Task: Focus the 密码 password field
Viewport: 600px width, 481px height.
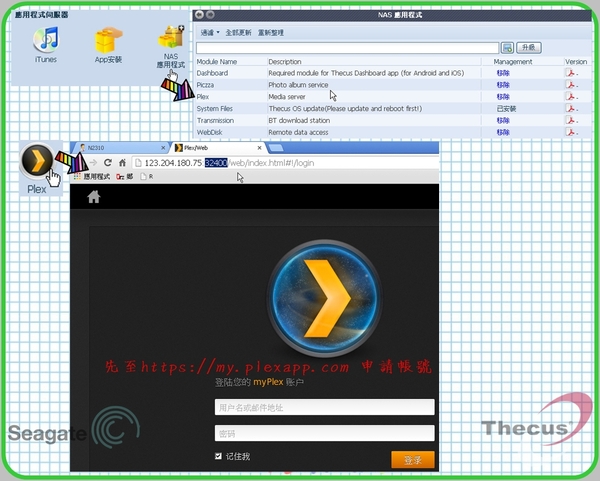Action: (x=324, y=433)
